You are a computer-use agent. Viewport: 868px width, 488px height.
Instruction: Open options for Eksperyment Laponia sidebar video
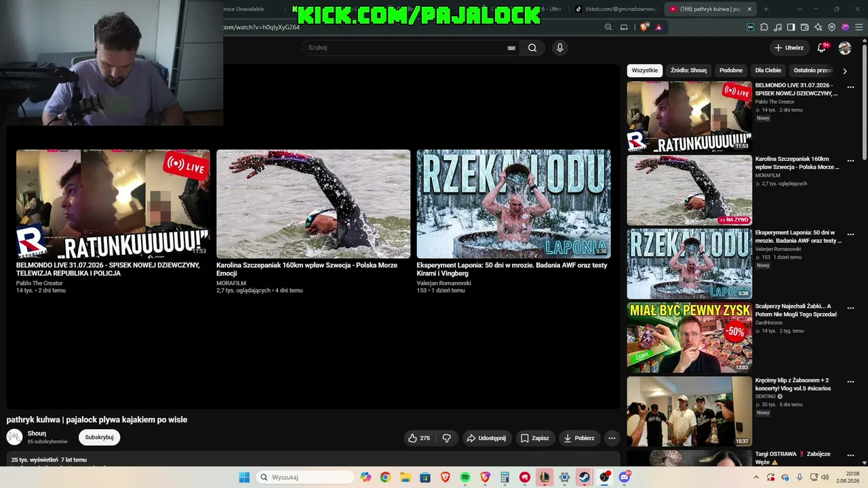point(850,234)
